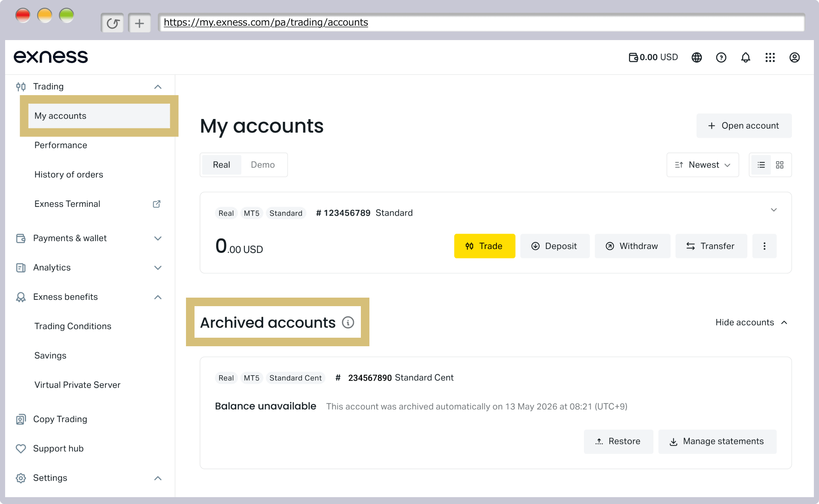Image resolution: width=819 pixels, height=504 pixels.
Task: Collapse Exness benefits section
Action: [x=158, y=297]
